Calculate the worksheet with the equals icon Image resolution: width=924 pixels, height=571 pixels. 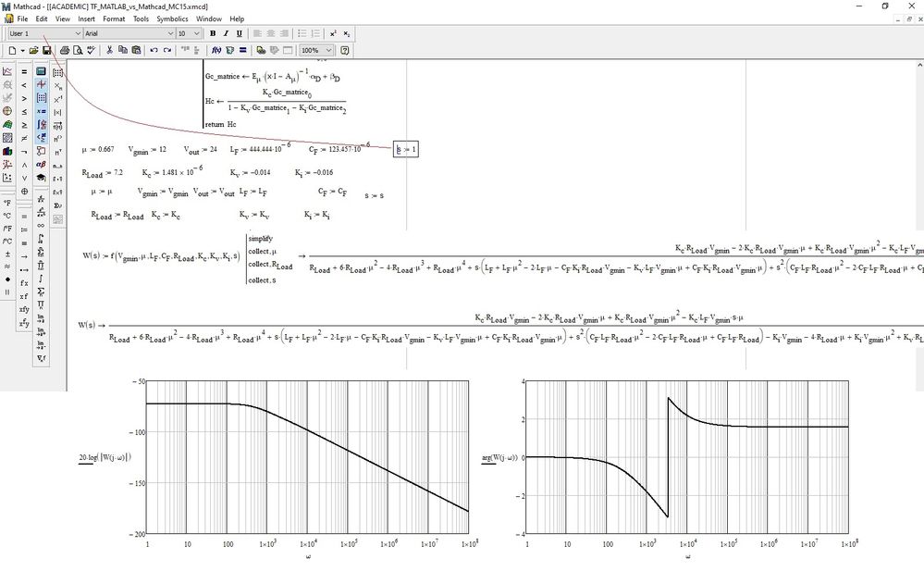coord(242,50)
